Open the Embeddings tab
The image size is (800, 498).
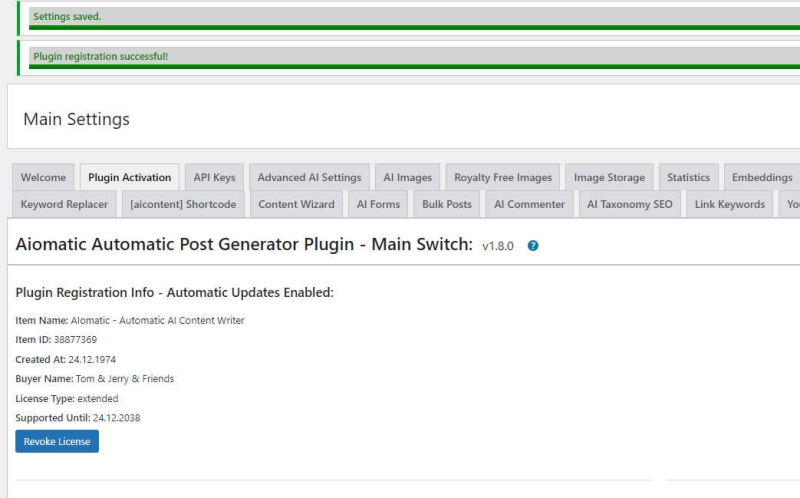pos(762,177)
